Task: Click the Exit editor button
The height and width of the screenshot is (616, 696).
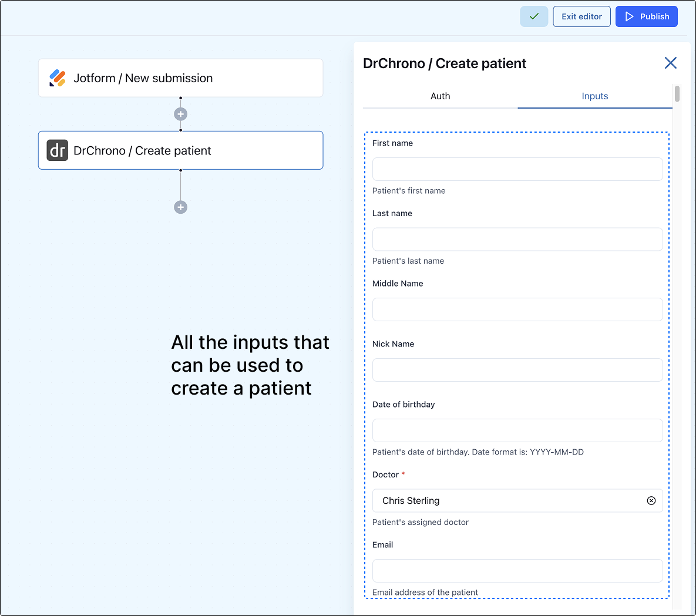Action: (581, 16)
